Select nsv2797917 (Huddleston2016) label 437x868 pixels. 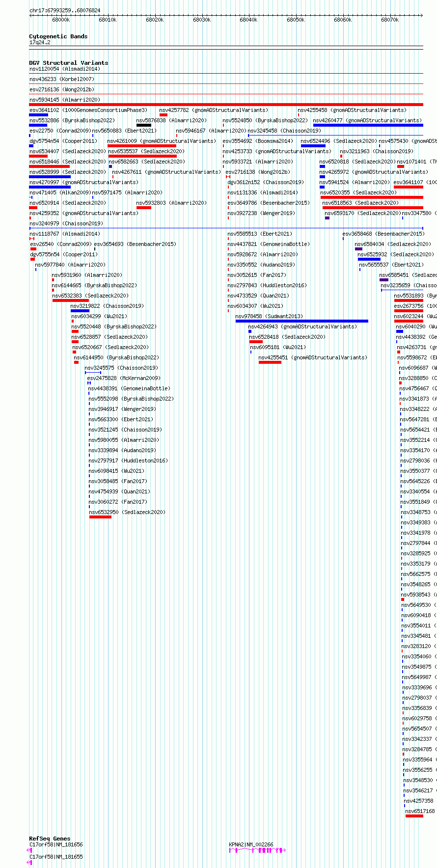[x=128, y=461]
